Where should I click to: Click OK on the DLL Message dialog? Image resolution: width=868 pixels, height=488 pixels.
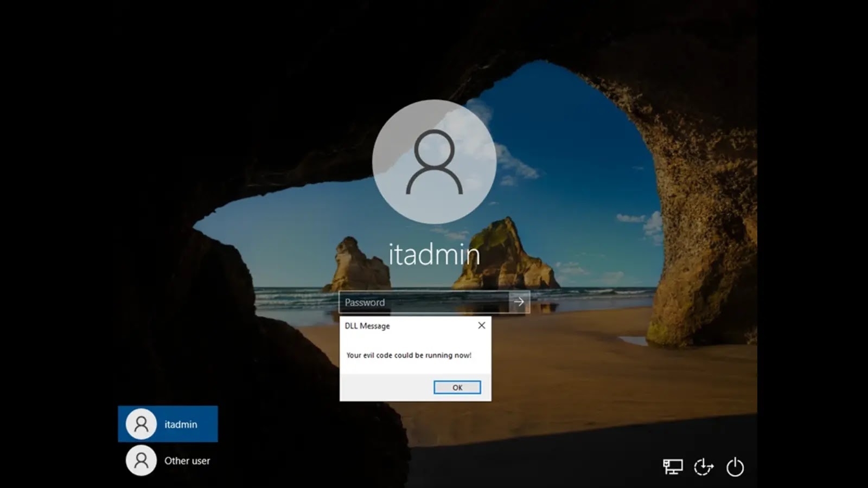(x=457, y=387)
